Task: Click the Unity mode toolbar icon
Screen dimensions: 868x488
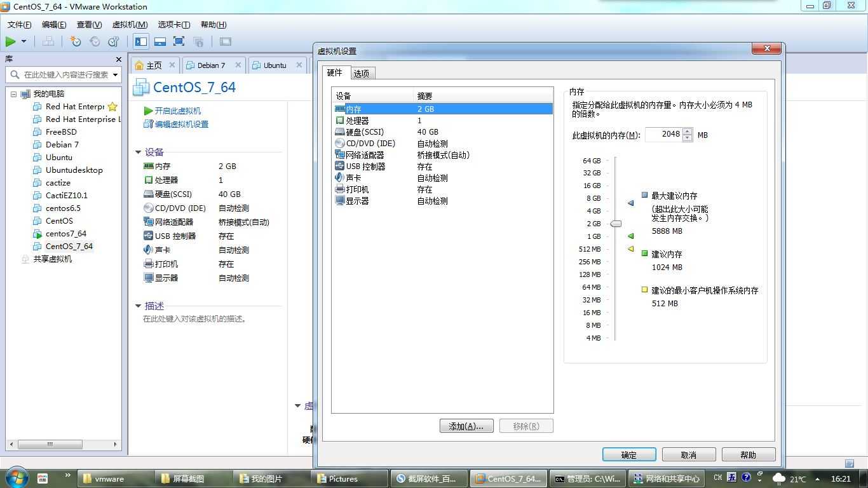Action: (198, 41)
